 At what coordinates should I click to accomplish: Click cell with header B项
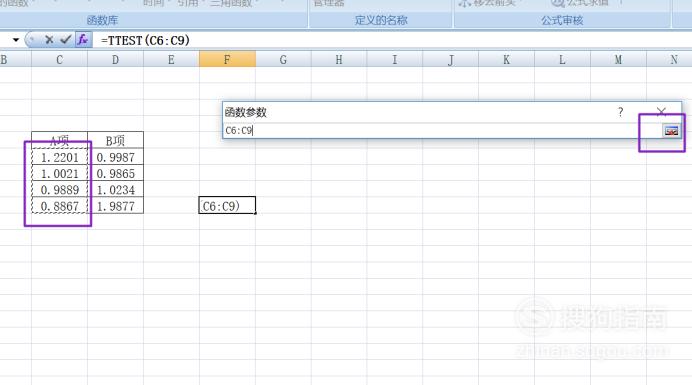point(115,140)
